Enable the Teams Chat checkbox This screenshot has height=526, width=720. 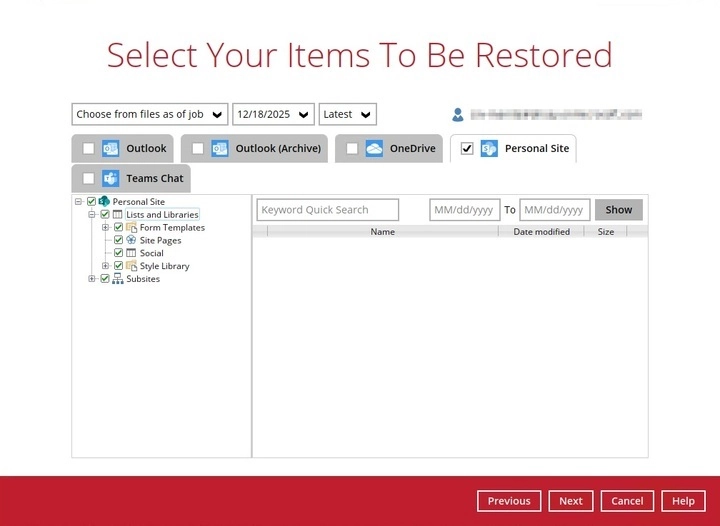point(88,179)
